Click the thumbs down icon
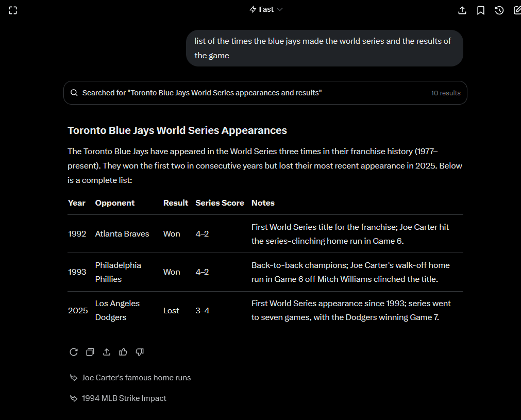This screenshot has height=420, width=521. (x=140, y=352)
